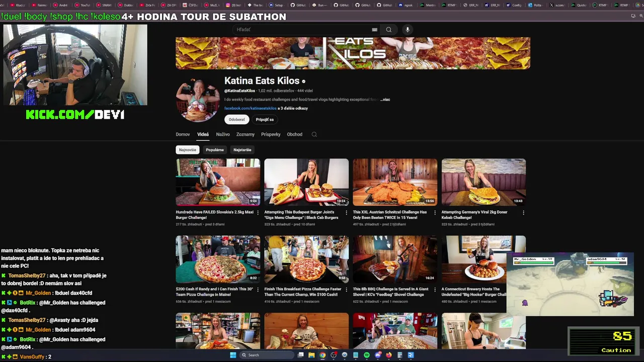This screenshot has height=362, width=644.
Task: Switch to the Instagram browser tab
Action: tap(234, 5)
